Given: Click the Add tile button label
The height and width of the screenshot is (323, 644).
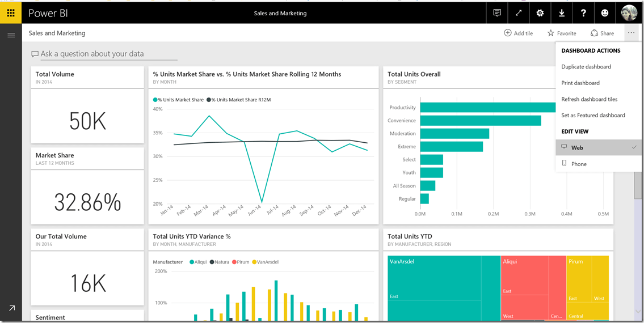Looking at the screenshot, I should tap(523, 33).
